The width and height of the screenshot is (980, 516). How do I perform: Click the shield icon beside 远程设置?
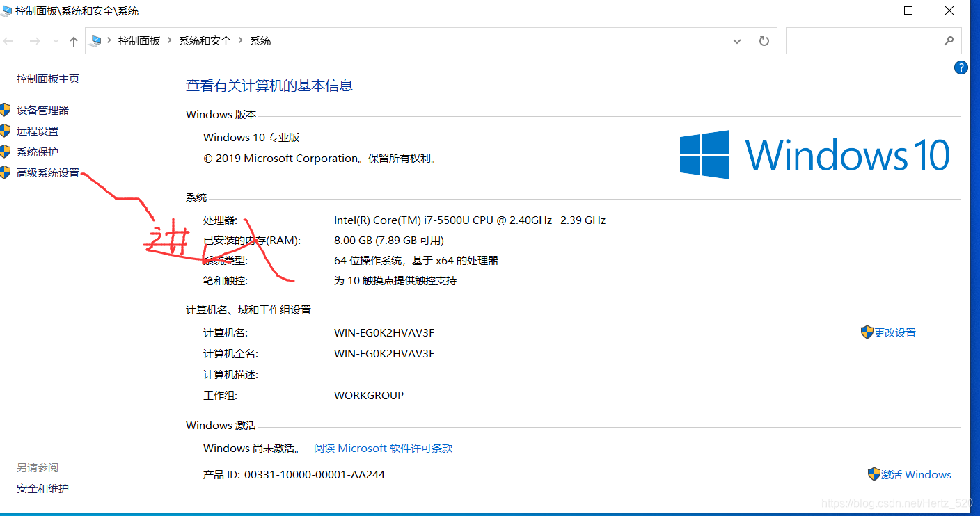click(x=6, y=131)
